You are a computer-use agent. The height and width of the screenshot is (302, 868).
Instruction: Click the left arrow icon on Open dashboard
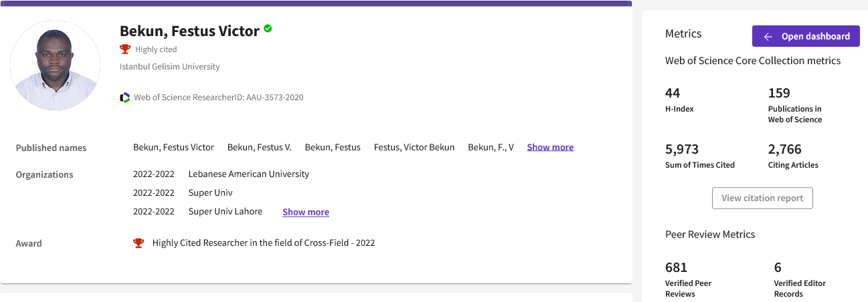(x=768, y=37)
